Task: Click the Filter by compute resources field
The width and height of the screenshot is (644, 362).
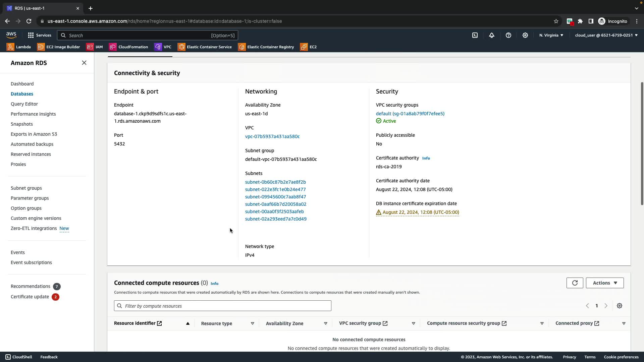Action: pyautogui.click(x=223, y=306)
